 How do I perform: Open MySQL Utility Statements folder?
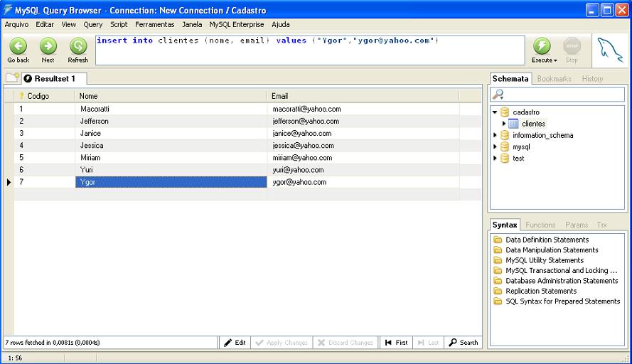[x=498, y=260]
